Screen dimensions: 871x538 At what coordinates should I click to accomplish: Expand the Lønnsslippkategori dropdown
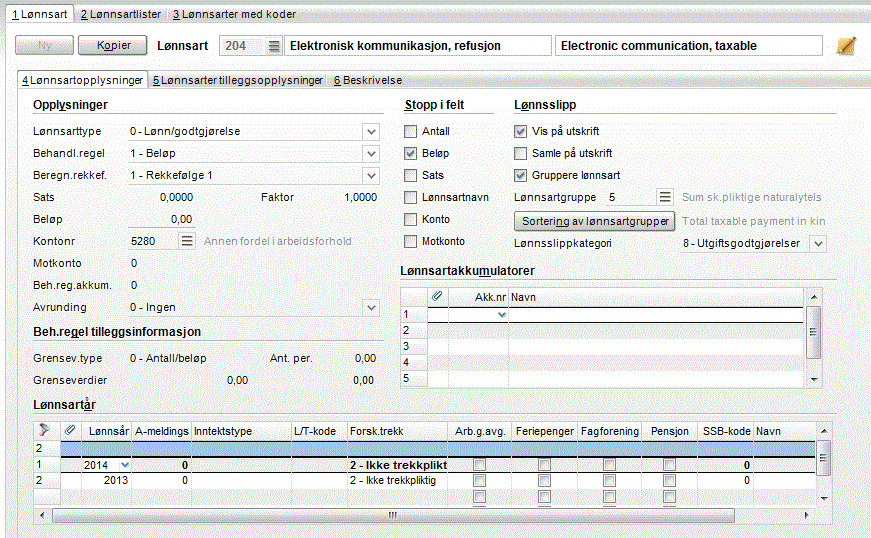point(819,243)
